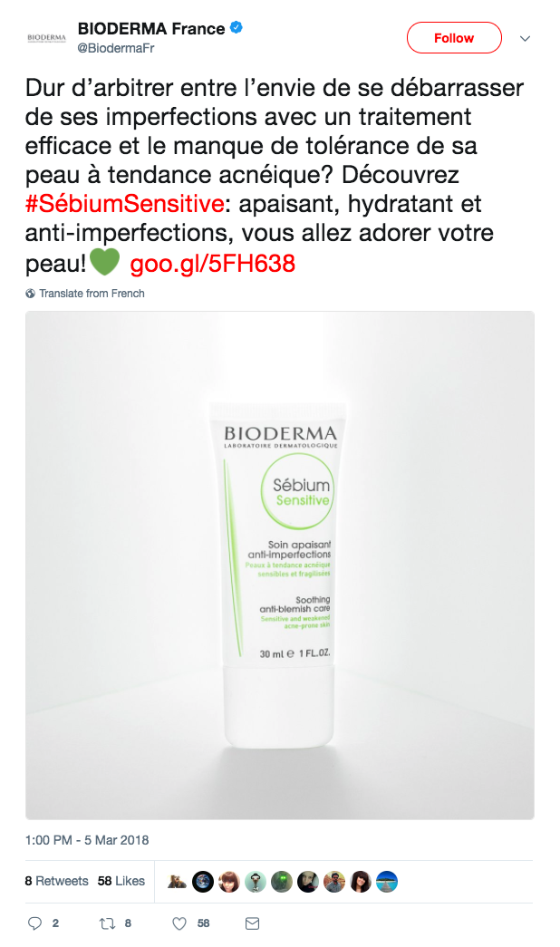Open the @BiodermaFr handle
Image resolution: width=560 pixels, height=947 pixels.
(x=116, y=48)
